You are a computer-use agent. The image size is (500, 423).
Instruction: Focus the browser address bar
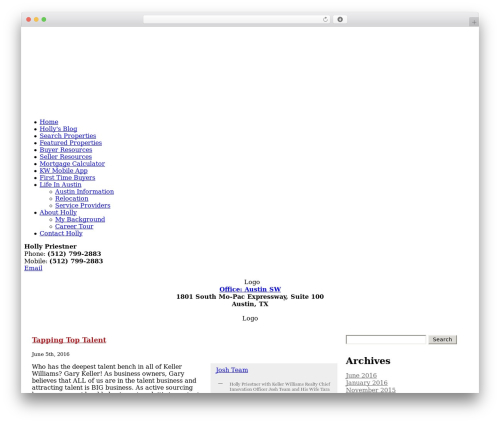point(237,20)
